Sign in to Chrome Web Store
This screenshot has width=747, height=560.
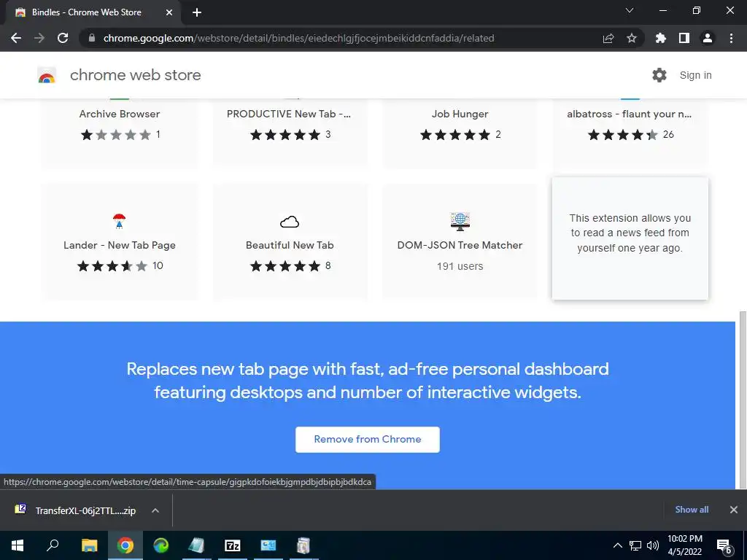point(695,75)
